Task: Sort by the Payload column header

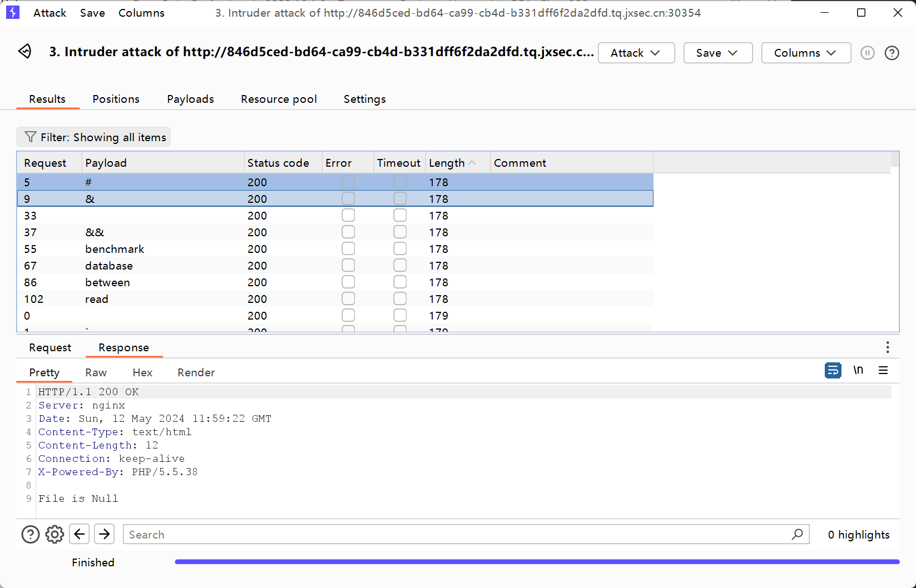Action: pyautogui.click(x=163, y=163)
